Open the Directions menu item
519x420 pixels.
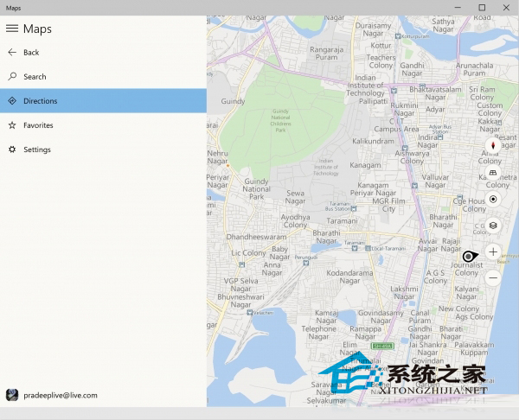103,101
